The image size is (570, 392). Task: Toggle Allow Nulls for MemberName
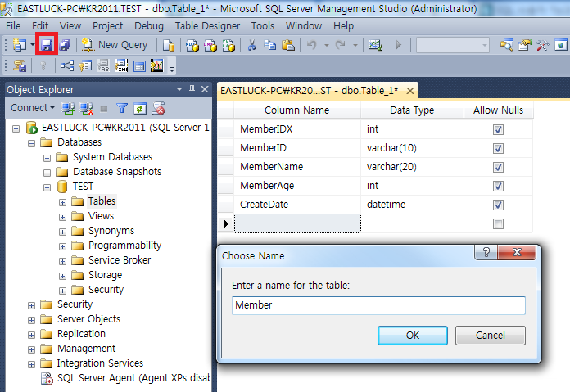[x=498, y=168]
